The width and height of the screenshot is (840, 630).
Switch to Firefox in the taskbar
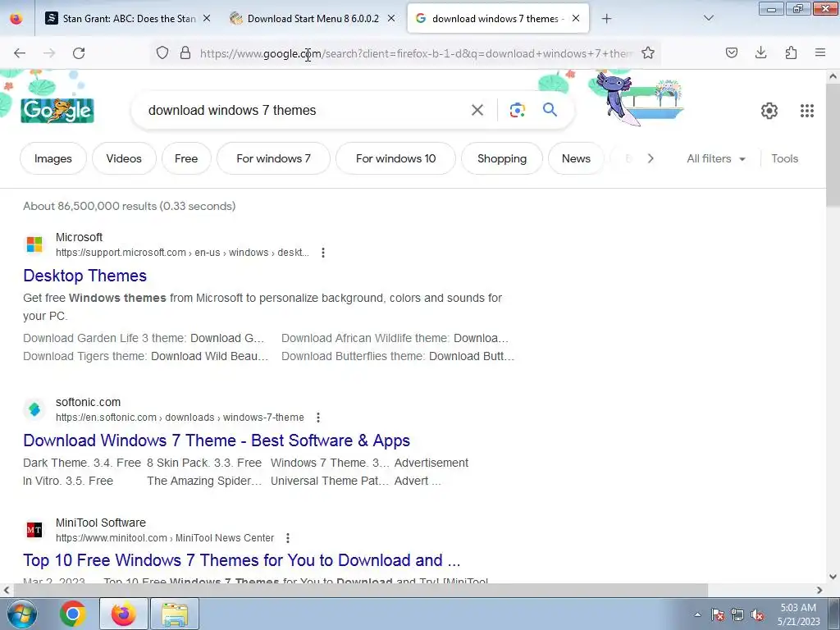click(x=124, y=614)
